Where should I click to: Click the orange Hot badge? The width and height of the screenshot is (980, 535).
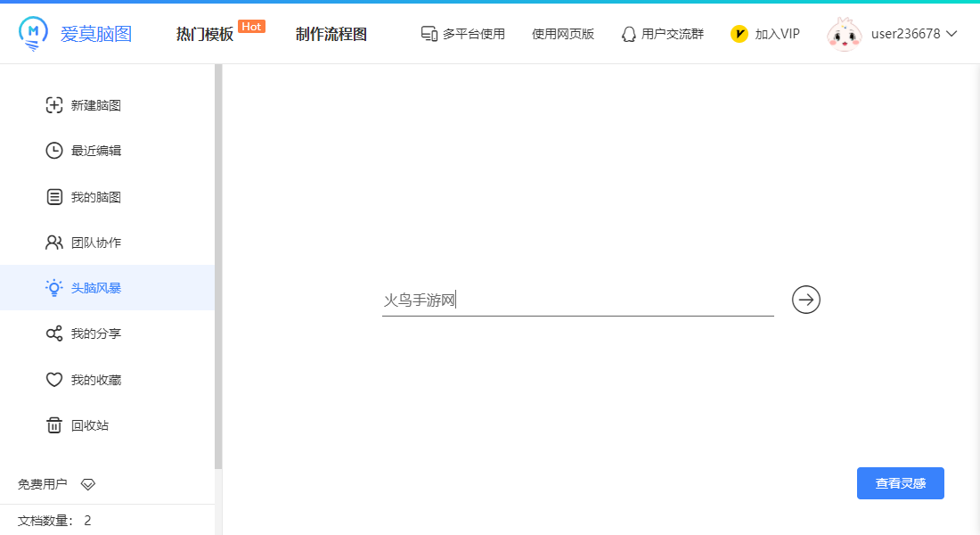251,26
